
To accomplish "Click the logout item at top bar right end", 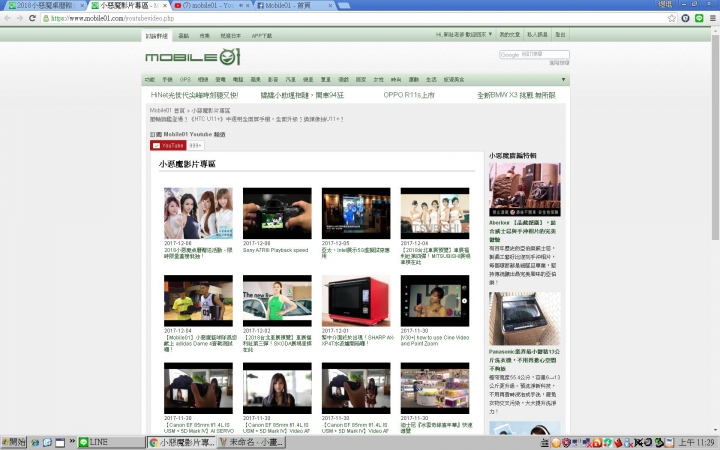I will pos(560,34).
